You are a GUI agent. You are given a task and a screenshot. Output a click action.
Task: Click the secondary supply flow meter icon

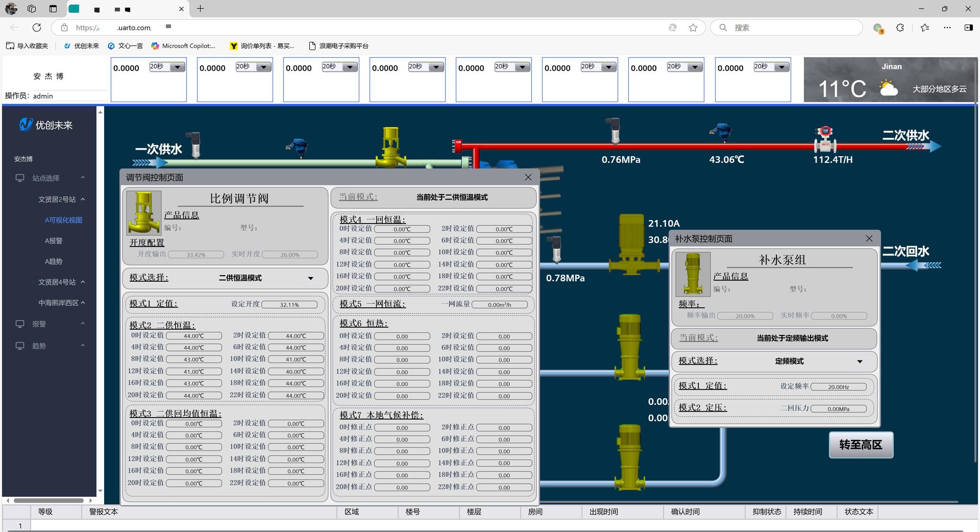pos(824,139)
